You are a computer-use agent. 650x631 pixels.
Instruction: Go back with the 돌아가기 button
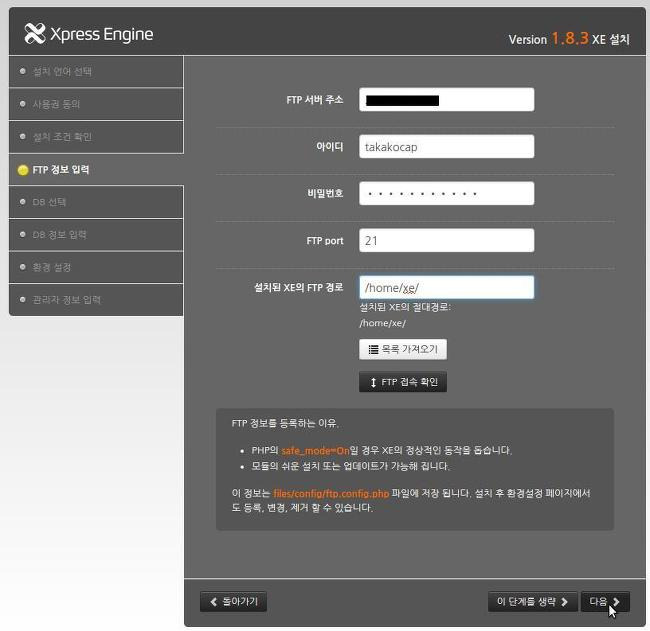point(233,601)
